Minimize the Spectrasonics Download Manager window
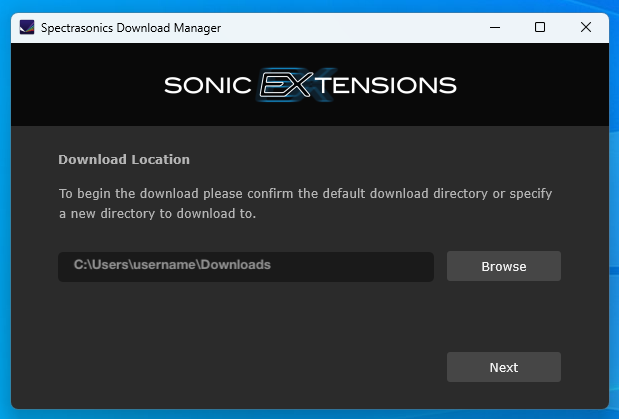The width and height of the screenshot is (620, 419). coord(495,27)
